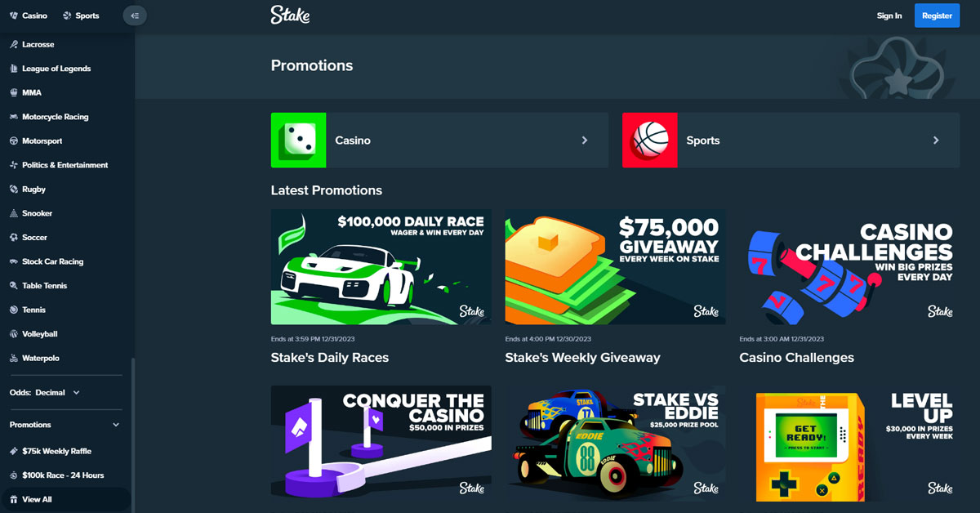
Task: Open the Casino promotions category arrow
Action: click(585, 141)
